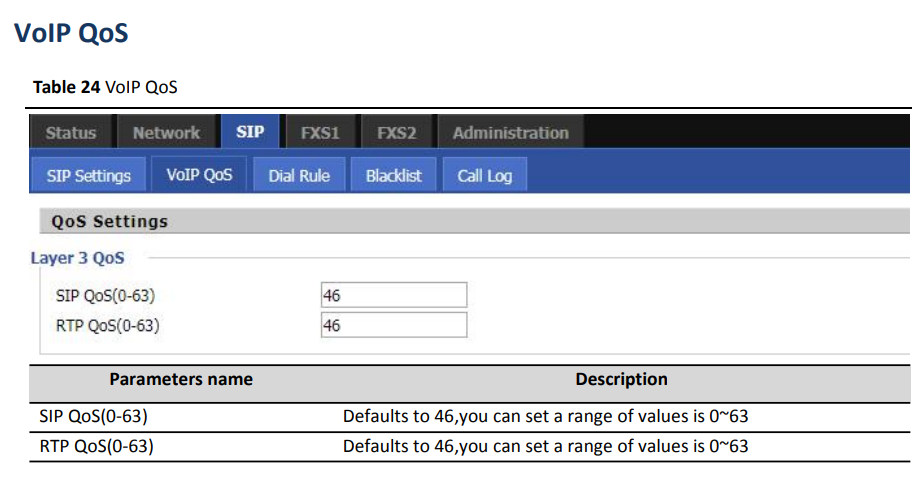Go to the Administration tab
The height and width of the screenshot is (484, 915).
click(511, 132)
